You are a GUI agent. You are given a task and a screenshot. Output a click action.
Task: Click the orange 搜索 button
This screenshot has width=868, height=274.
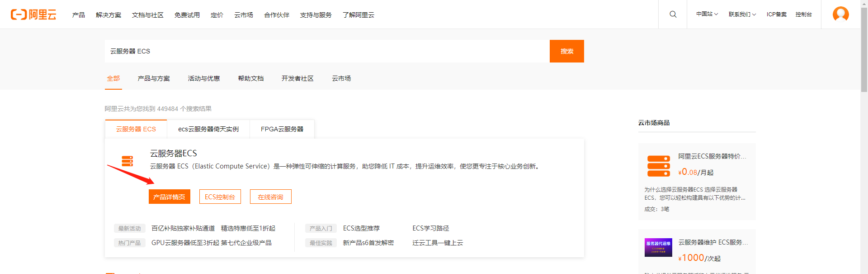[x=567, y=51]
